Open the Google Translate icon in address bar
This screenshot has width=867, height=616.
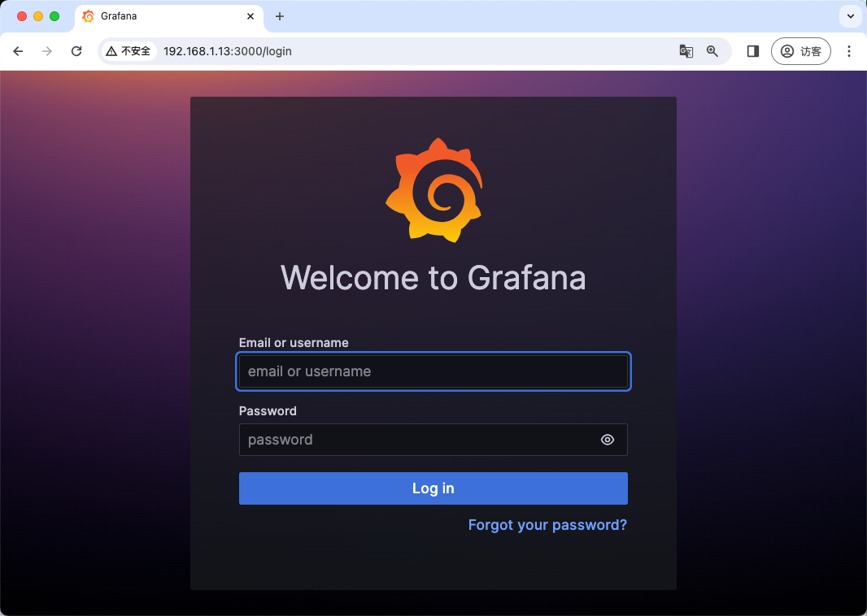click(x=686, y=51)
